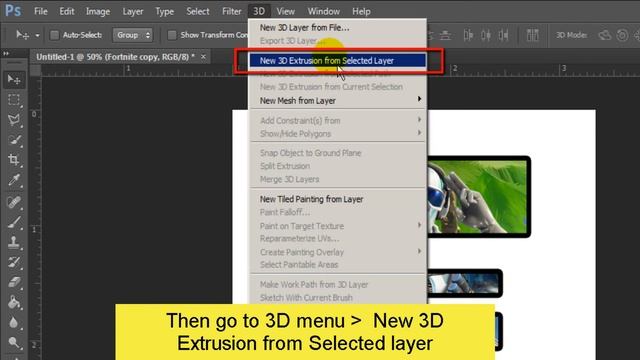Click the ruler origin corner box
This screenshot has height=360, width=640.
click(x=36, y=71)
